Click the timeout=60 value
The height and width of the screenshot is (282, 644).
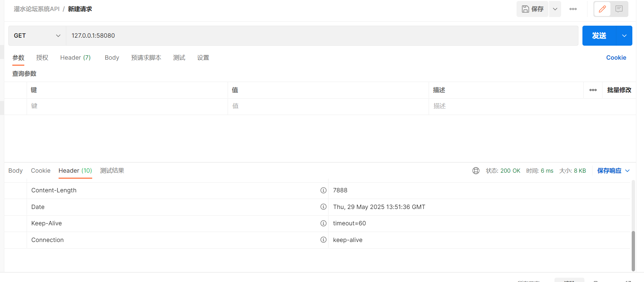[x=349, y=223]
